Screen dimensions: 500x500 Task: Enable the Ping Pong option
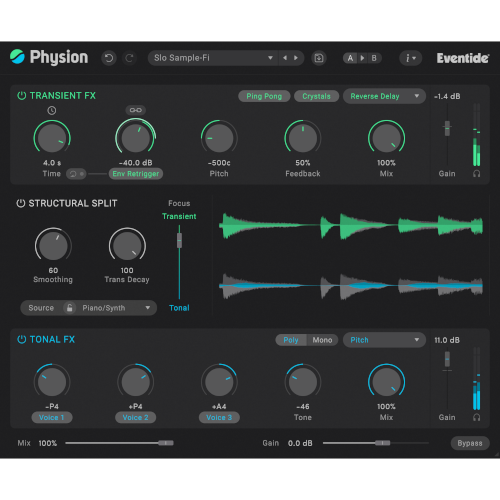coord(264,96)
